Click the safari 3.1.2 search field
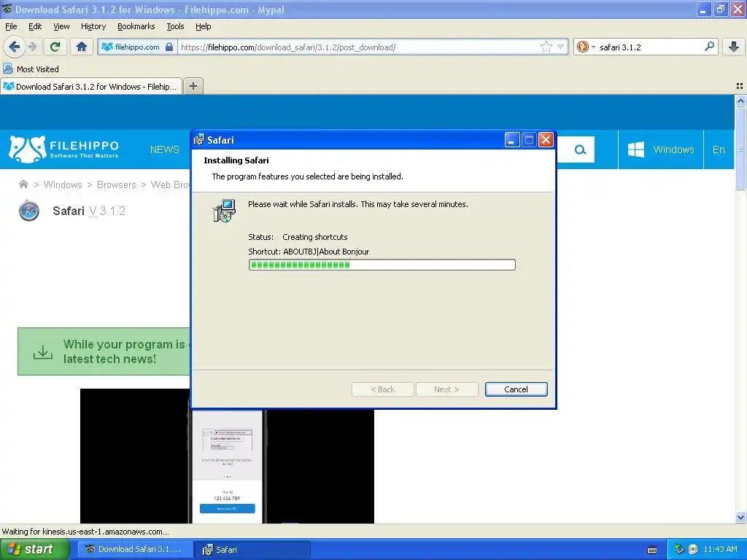Viewport: 747px width, 560px height. (x=650, y=47)
